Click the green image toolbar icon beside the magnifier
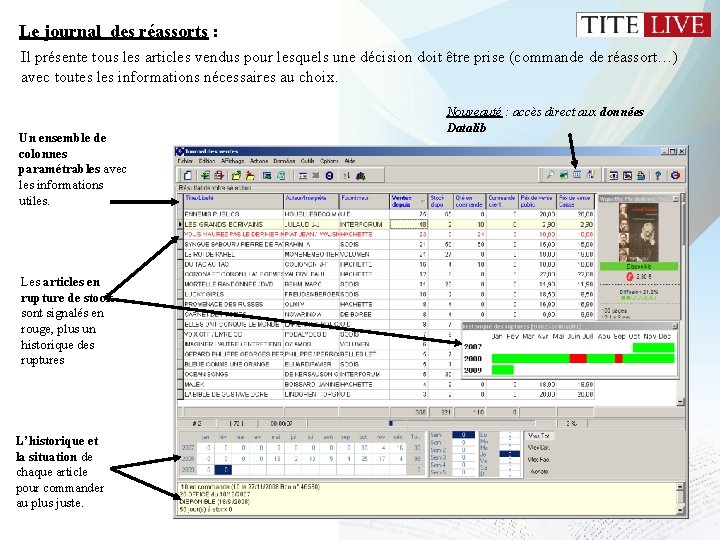Image resolution: width=720 pixels, height=540 pixels. [563, 175]
